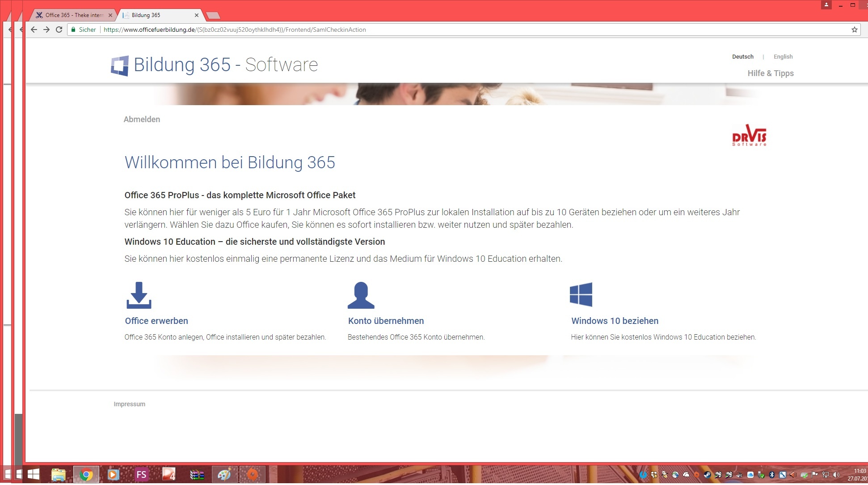The height and width of the screenshot is (485, 868).
Task: Close the Bildung 365 tab
Action: pyautogui.click(x=197, y=15)
